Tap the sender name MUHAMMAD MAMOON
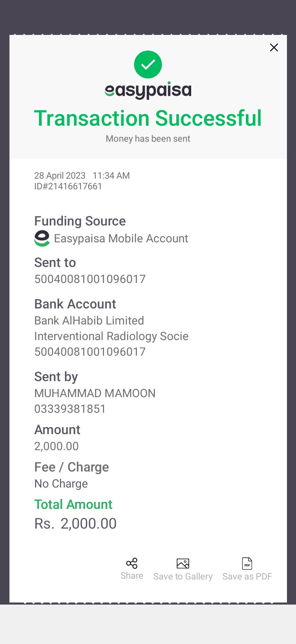The image size is (296, 644). coord(95,393)
